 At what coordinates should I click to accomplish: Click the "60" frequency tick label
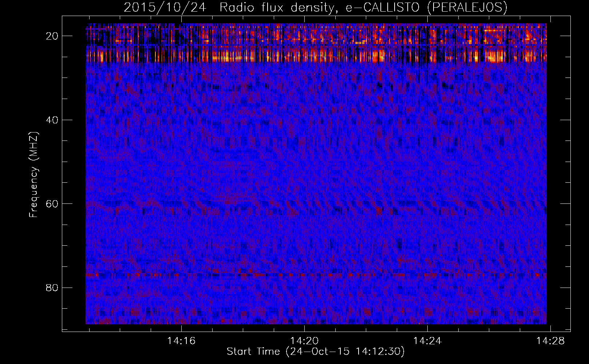pyautogui.click(x=52, y=204)
